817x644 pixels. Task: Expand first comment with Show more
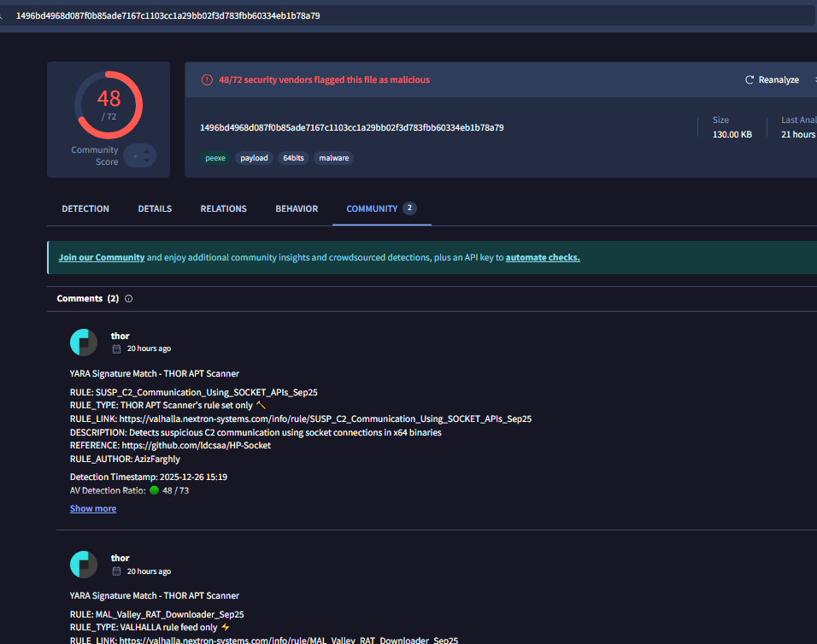point(93,509)
